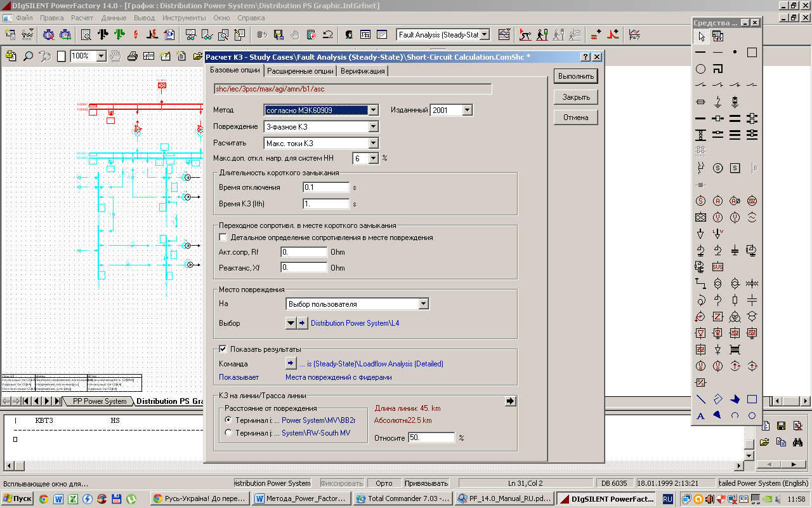Select the circled S element in palette
Screen dimensions: 812x508
click(717, 168)
